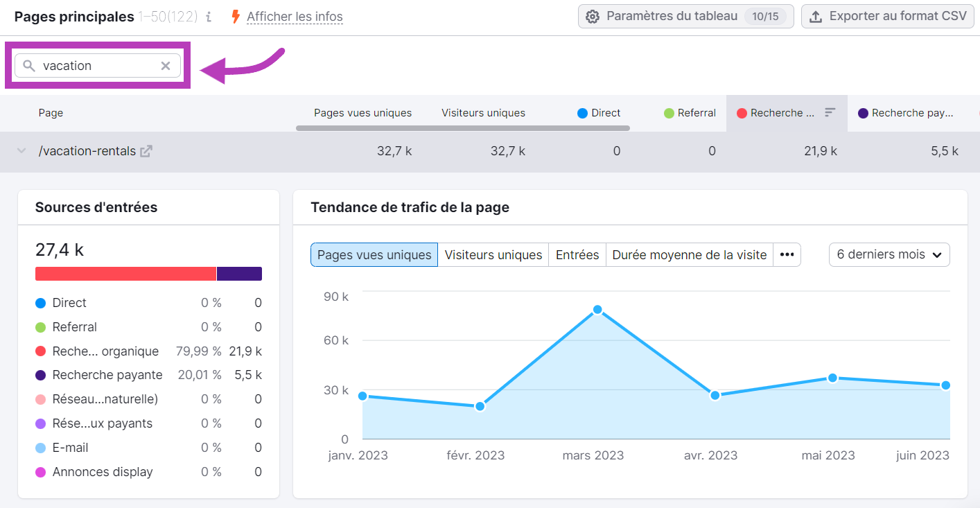
Task: Open the 6 derniers mois dropdown
Action: point(889,254)
